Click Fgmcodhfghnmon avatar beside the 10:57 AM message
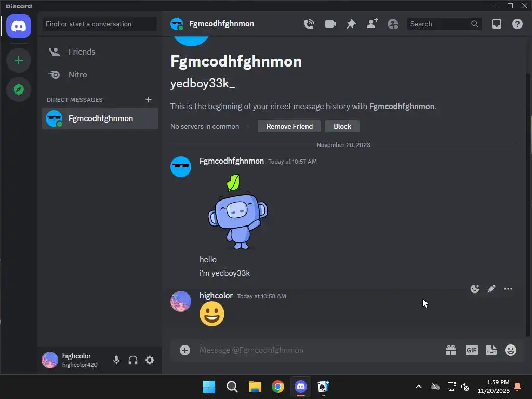Image resolution: width=532 pixels, height=399 pixels. tap(180, 167)
